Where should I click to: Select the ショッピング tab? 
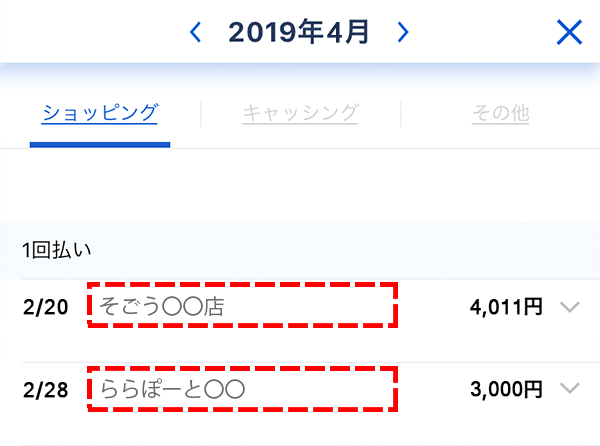(x=100, y=113)
